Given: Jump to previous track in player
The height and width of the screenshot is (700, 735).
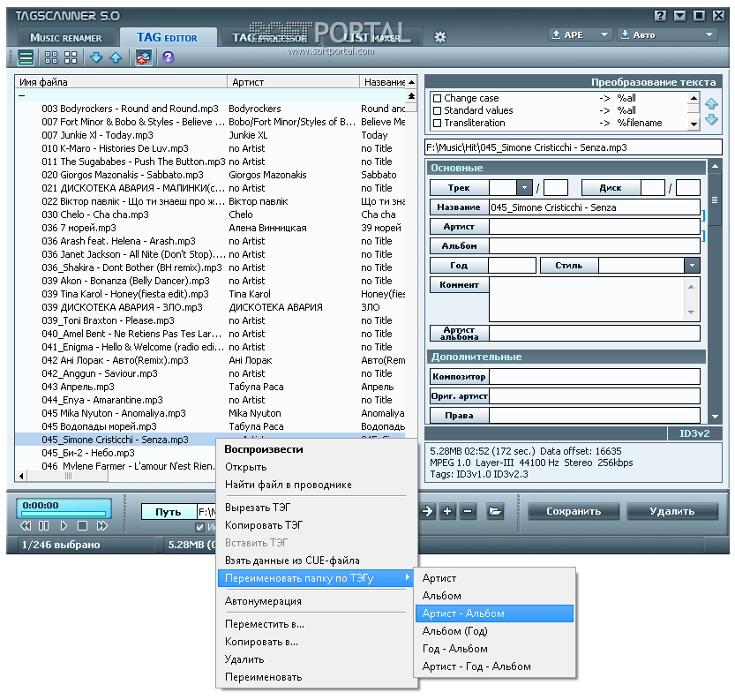Looking at the screenshot, I should pyautogui.click(x=26, y=525).
